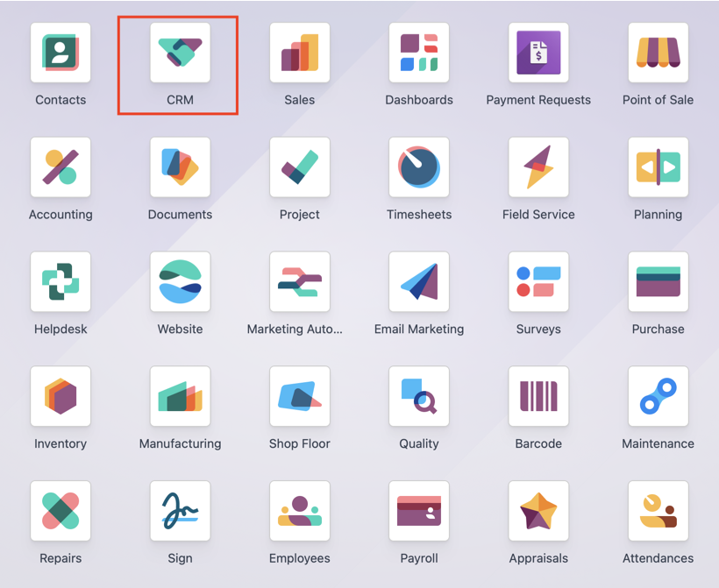Open the Payroll card icon
This screenshot has height=588, width=719.
click(x=419, y=511)
